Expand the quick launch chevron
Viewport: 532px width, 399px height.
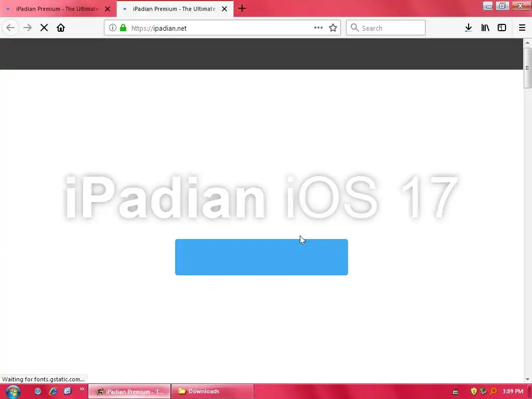pos(82,389)
